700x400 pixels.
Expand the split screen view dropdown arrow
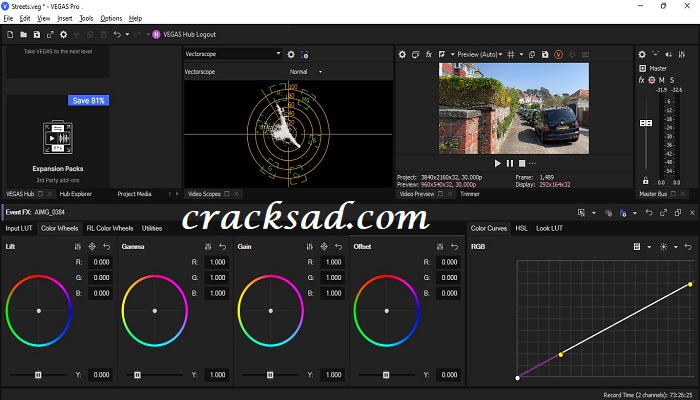(452, 54)
